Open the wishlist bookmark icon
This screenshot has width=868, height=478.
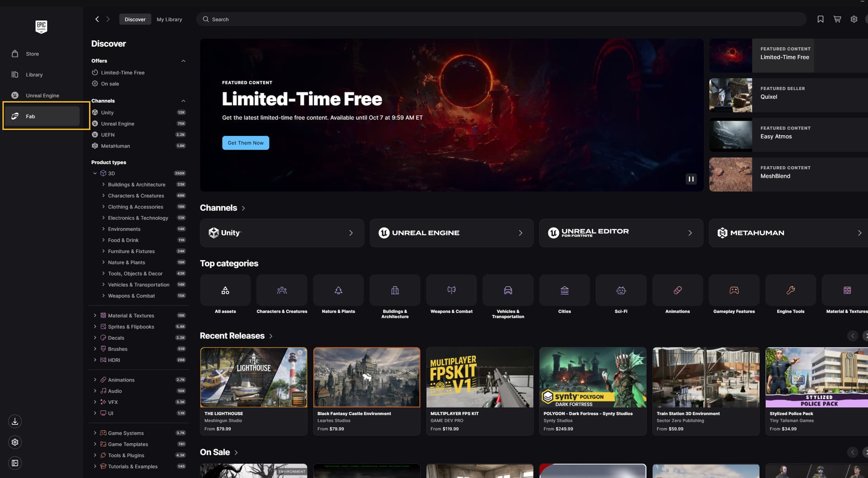click(x=820, y=19)
